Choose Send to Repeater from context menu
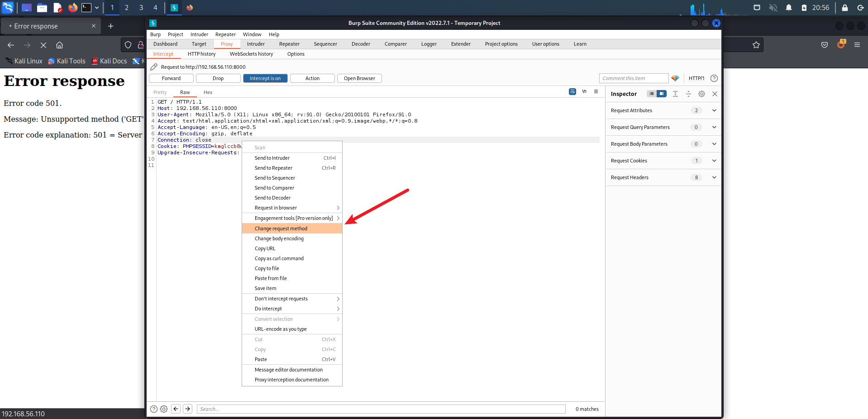This screenshot has width=868, height=419. 292,168
